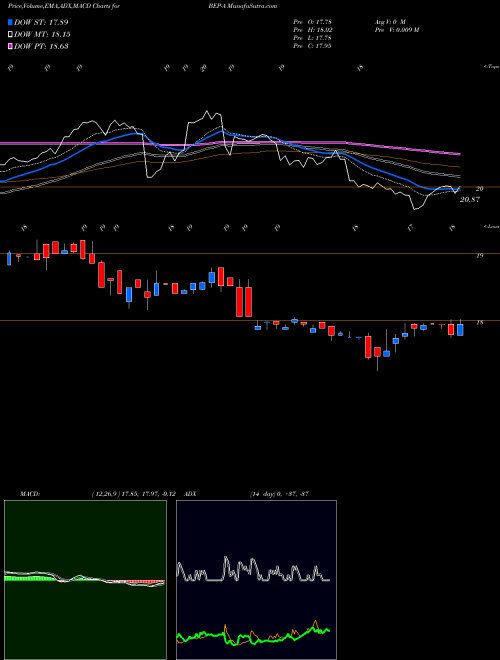Open the dark blue ADX chart panel
This screenshot has width=500, height=660.
point(256,580)
